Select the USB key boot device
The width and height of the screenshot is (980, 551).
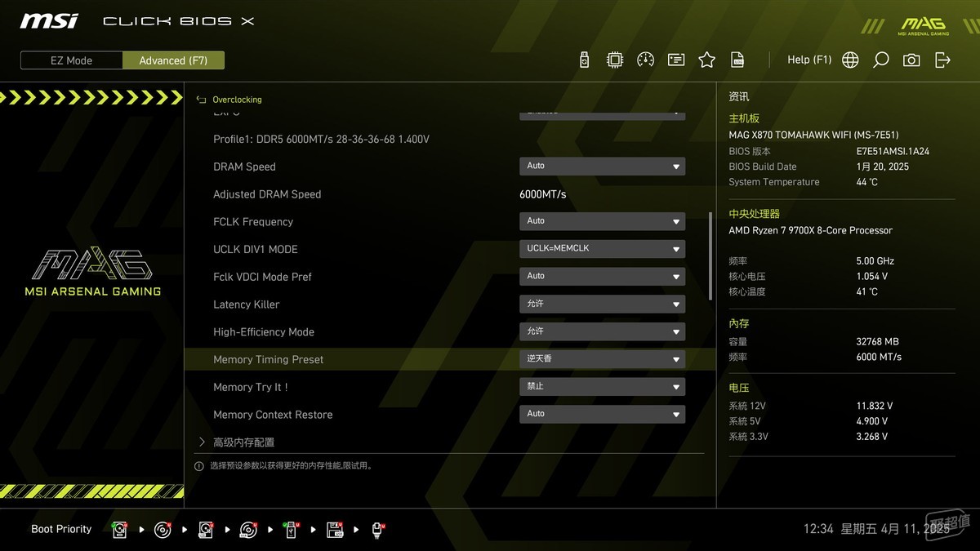point(292,530)
